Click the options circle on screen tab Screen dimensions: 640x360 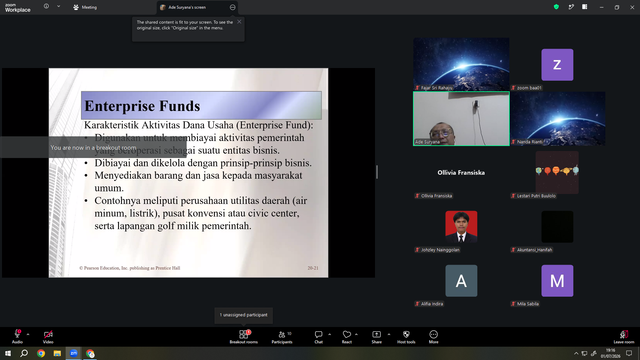click(232, 7)
